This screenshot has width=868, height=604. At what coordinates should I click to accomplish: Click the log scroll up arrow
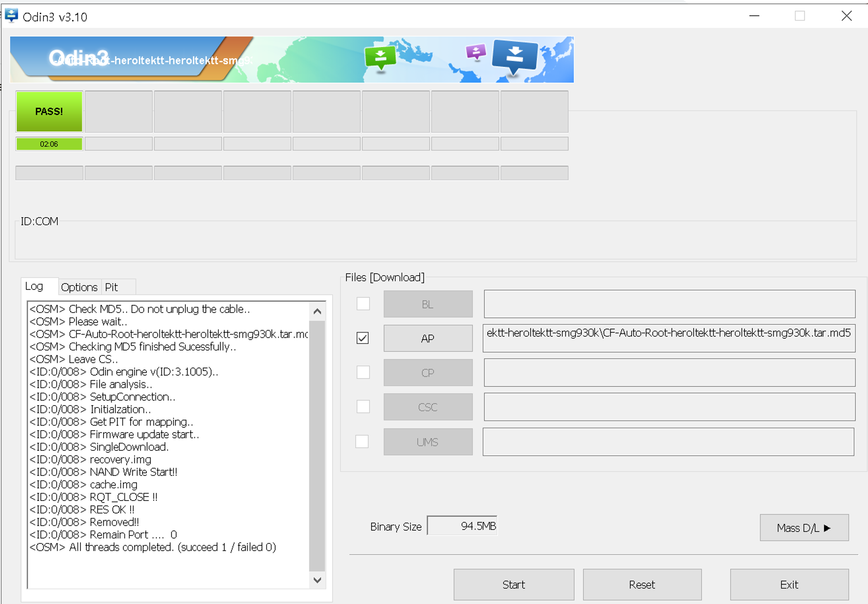(x=317, y=311)
